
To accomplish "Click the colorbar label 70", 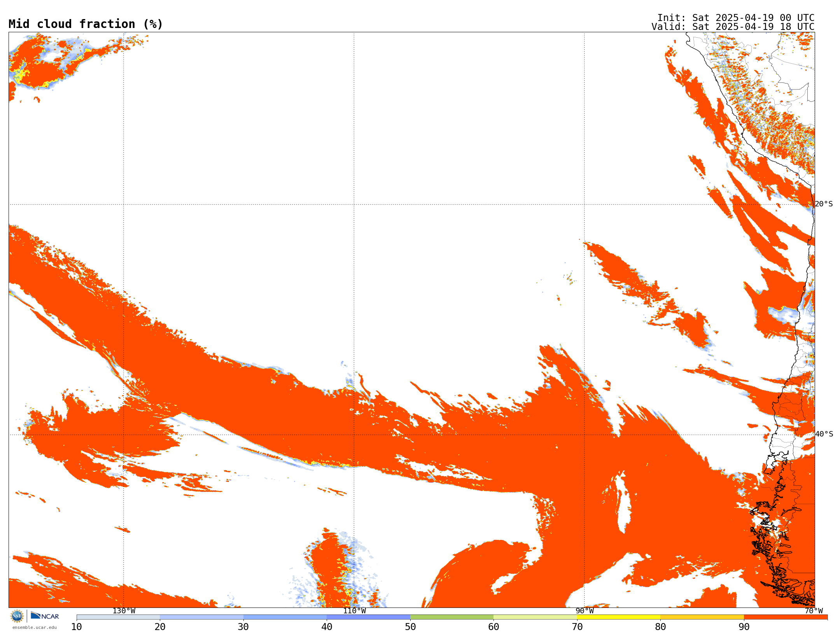I will (577, 627).
